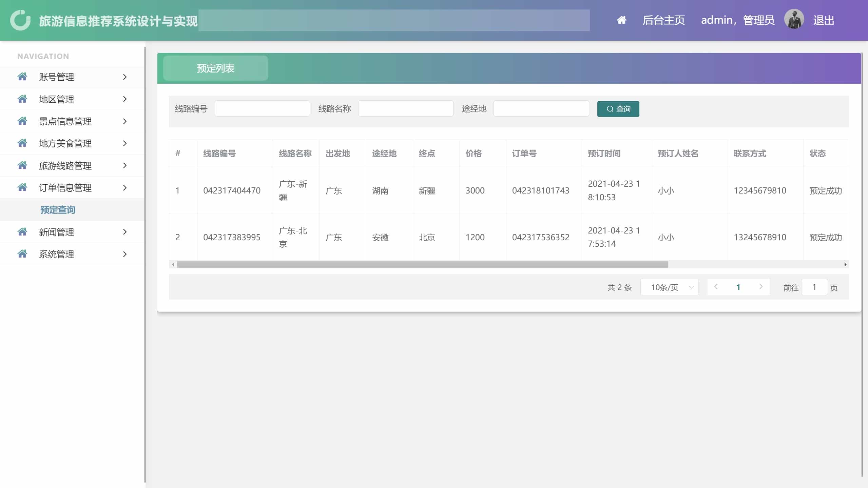This screenshot has height=488, width=868.
Task: Open the 10条/页 page size dropdown
Action: coord(669,287)
